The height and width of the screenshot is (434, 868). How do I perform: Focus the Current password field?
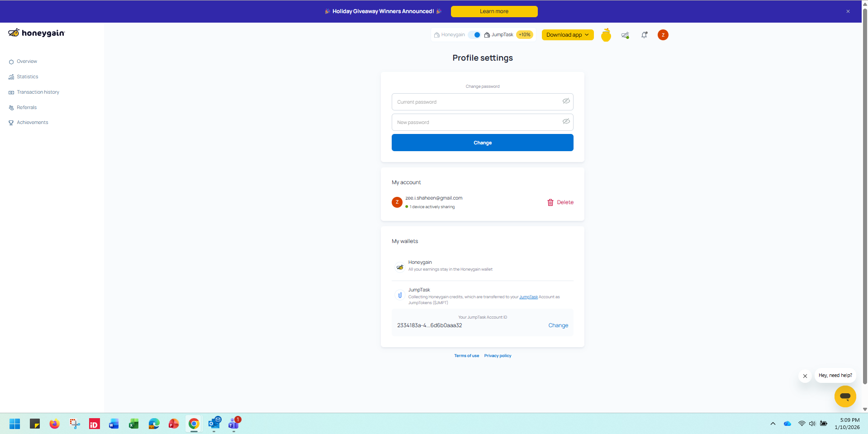click(x=483, y=102)
